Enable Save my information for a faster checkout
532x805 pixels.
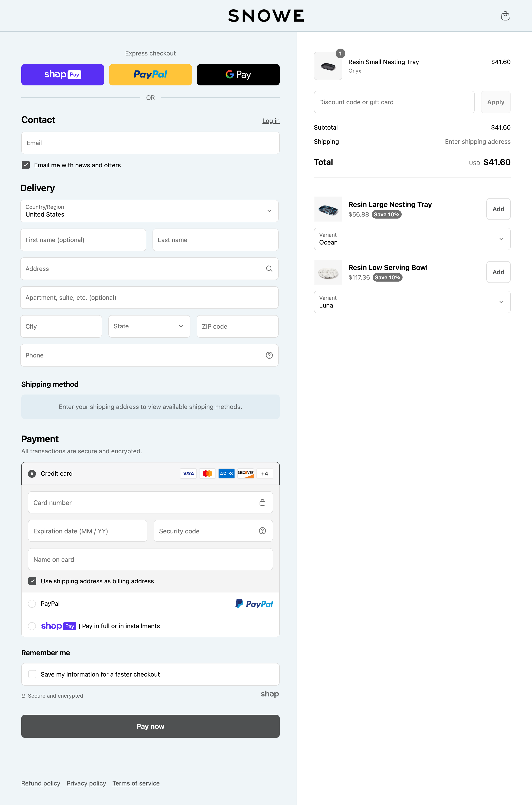tap(32, 674)
